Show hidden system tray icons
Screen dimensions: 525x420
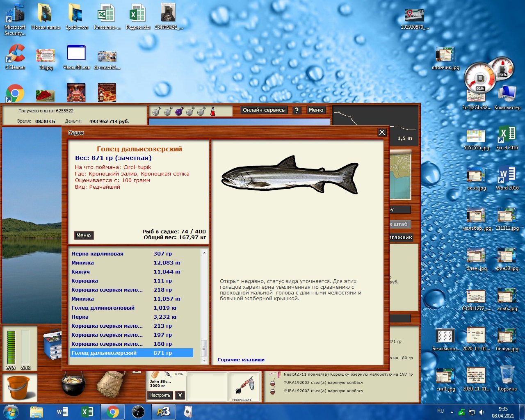452,412
